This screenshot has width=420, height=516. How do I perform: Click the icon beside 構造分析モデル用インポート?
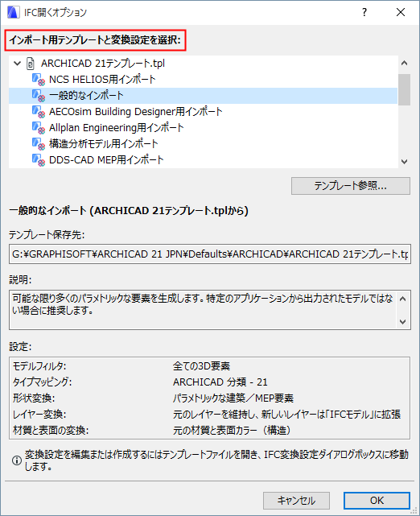point(39,143)
